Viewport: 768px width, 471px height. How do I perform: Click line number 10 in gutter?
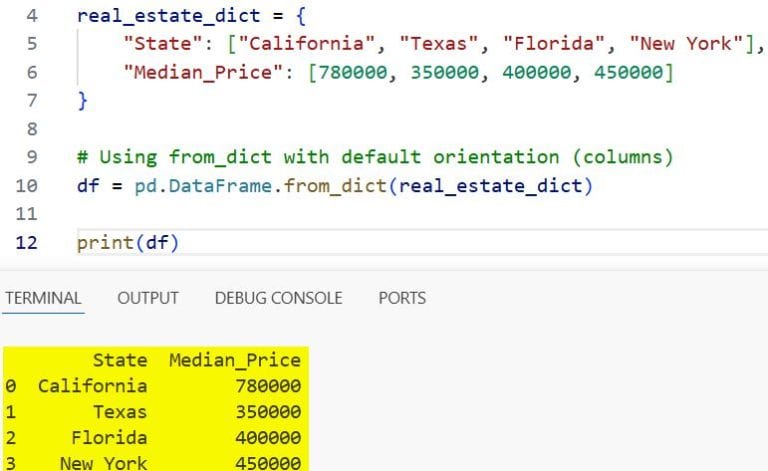tap(26, 186)
